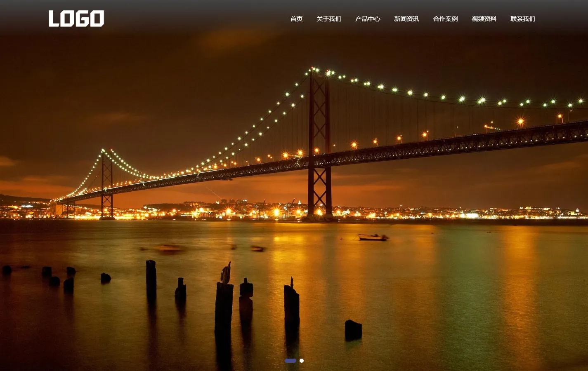The height and width of the screenshot is (371, 588).
Task: Navigate to 联系我们
Action: click(523, 19)
